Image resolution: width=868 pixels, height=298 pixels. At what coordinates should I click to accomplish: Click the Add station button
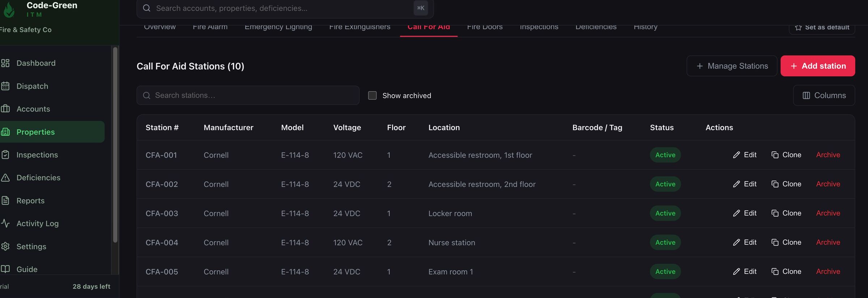818,66
